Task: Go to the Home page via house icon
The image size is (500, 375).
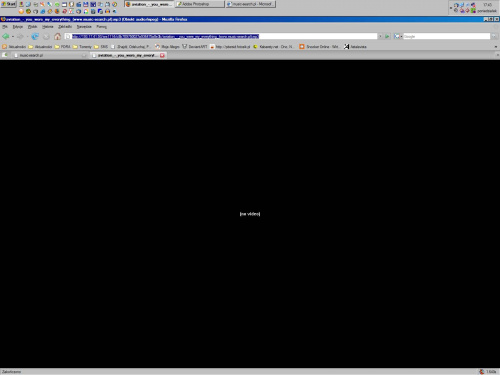Action: click(57, 36)
